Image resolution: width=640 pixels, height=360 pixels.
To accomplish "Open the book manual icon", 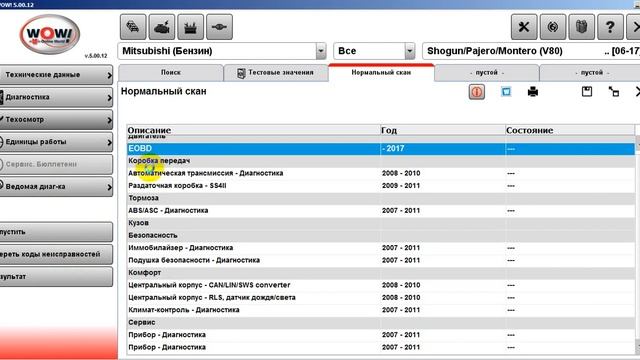I will click(582, 27).
